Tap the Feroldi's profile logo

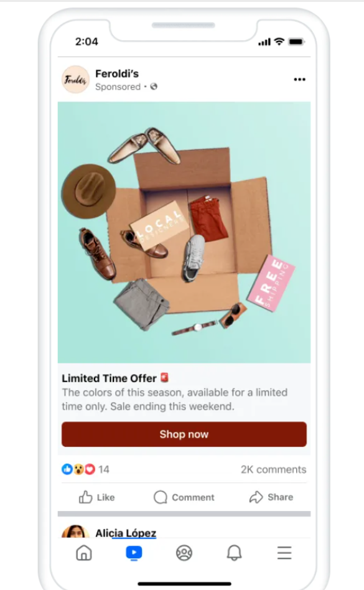(x=75, y=80)
